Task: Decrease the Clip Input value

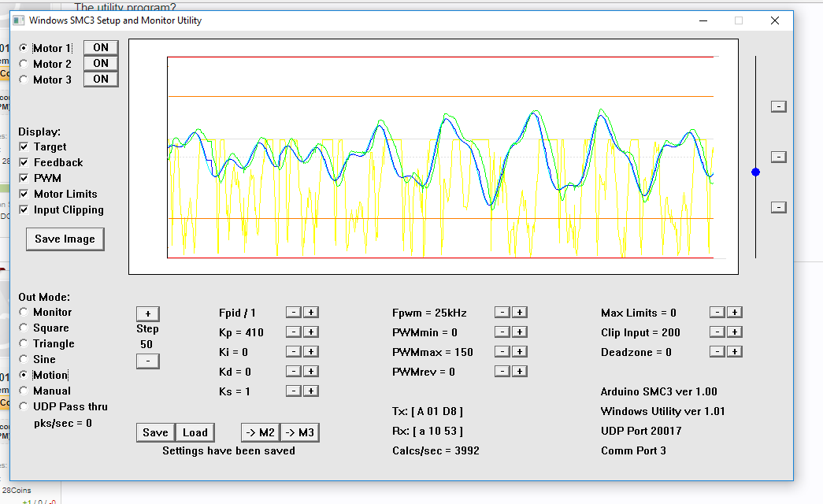Action: (x=717, y=332)
